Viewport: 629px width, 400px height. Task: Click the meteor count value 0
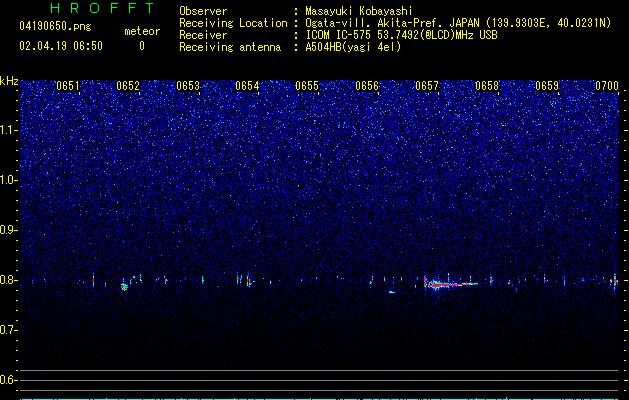click(x=142, y=46)
